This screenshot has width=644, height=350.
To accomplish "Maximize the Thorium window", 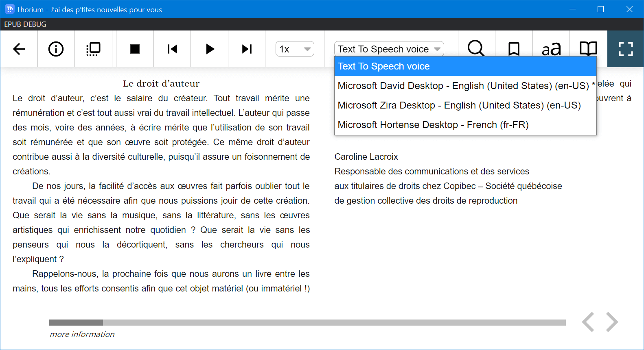I will 600,9.
